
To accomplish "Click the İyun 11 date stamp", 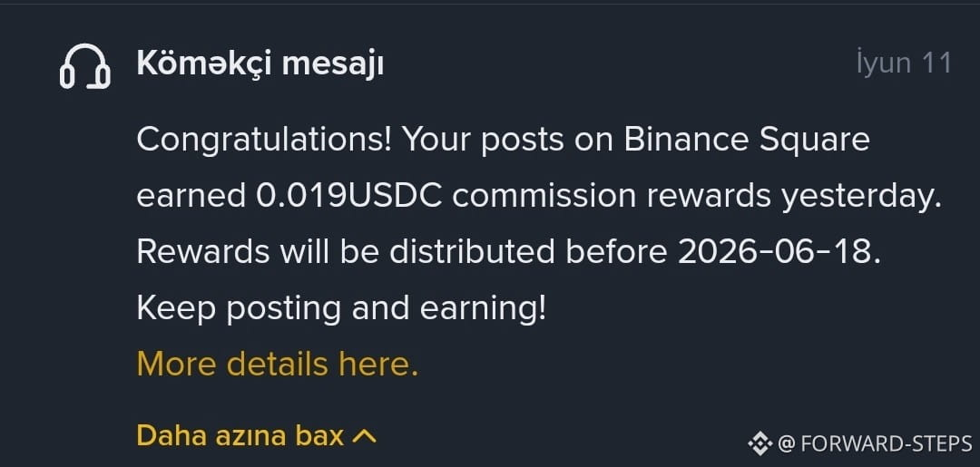I will coord(904,63).
